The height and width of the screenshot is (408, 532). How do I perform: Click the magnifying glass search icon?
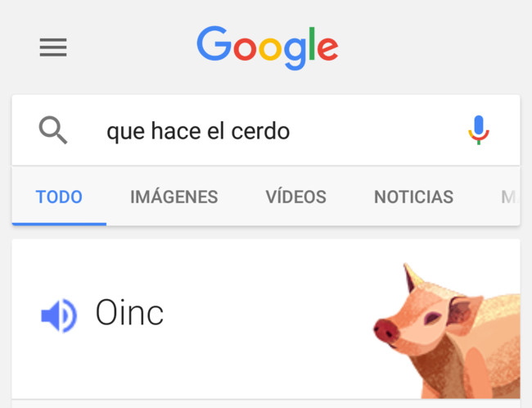(x=53, y=130)
